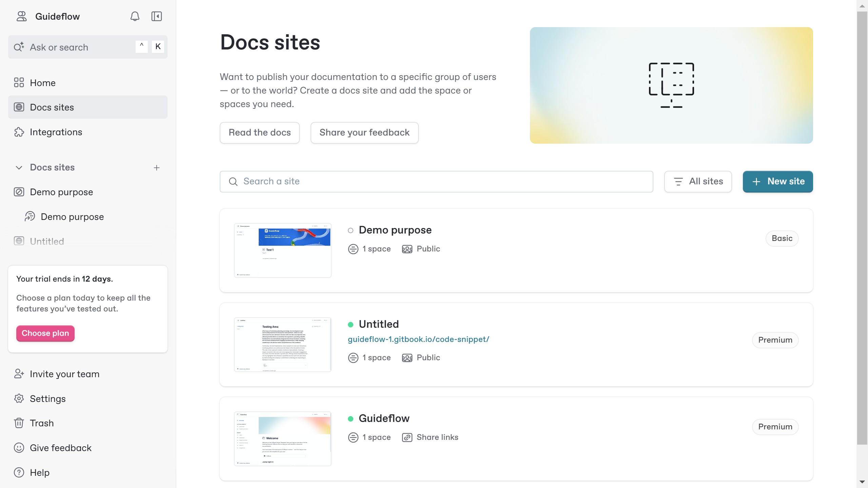Open Demo purpose site thumbnail

pos(283,250)
